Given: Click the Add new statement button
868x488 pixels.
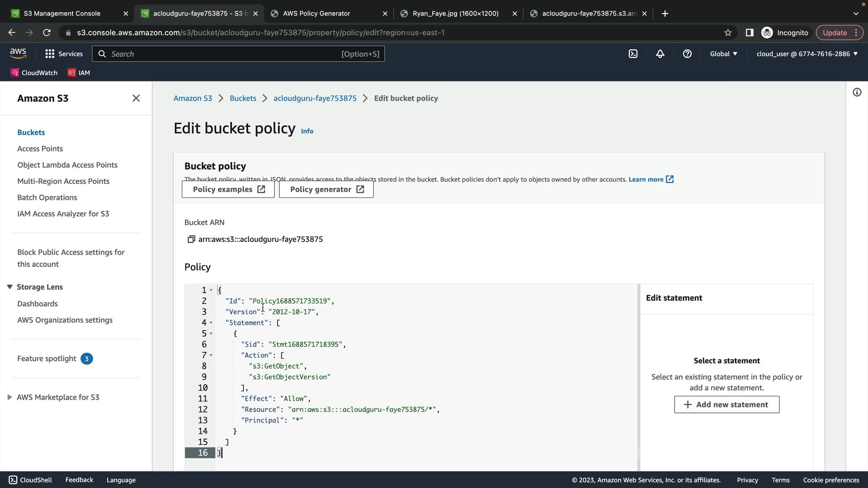Looking at the screenshot, I should pyautogui.click(x=726, y=404).
